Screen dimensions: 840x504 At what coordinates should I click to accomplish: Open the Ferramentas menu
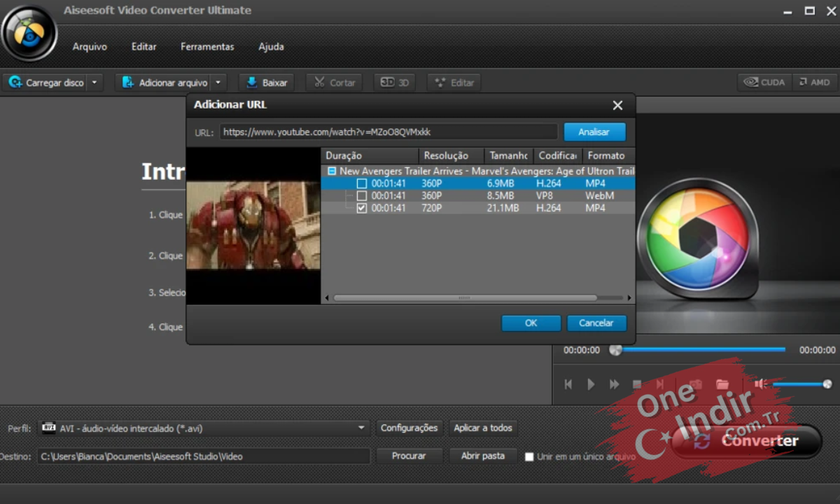pyautogui.click(x=207, y=47)
